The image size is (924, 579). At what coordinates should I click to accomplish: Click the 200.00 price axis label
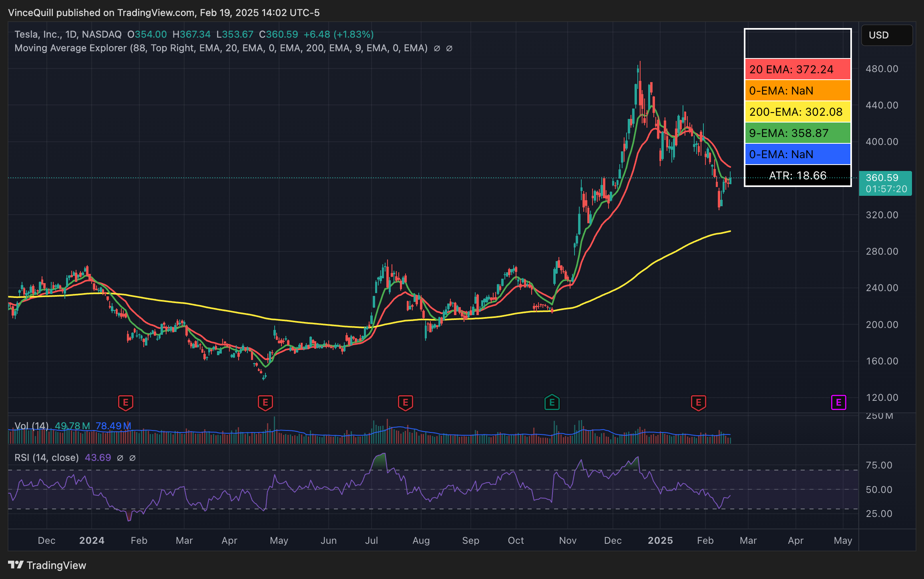pos(882,325)
